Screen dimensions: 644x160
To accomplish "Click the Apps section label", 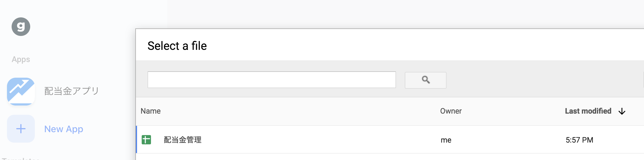I will click(x=21, y=59).
